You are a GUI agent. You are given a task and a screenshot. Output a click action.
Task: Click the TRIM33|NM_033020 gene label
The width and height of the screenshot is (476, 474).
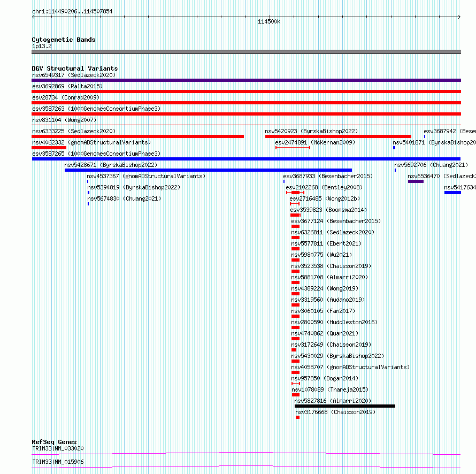tap(58, 448)
